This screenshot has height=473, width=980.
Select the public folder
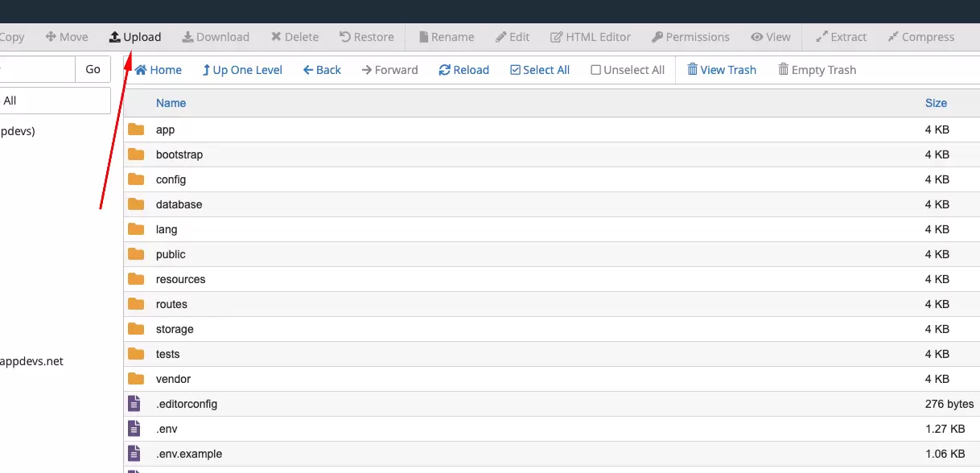[x=171, y=254]
